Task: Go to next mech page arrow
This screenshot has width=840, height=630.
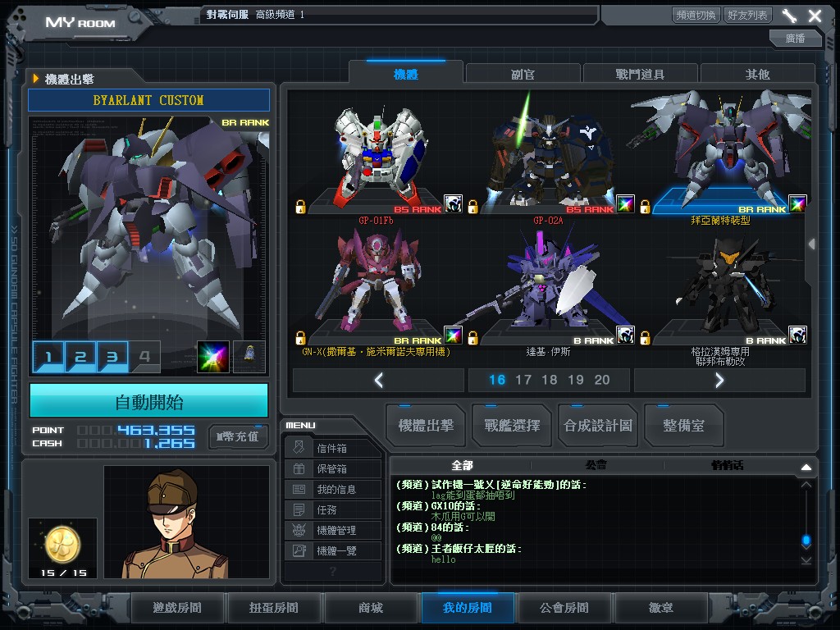Action: click(719, 380)
